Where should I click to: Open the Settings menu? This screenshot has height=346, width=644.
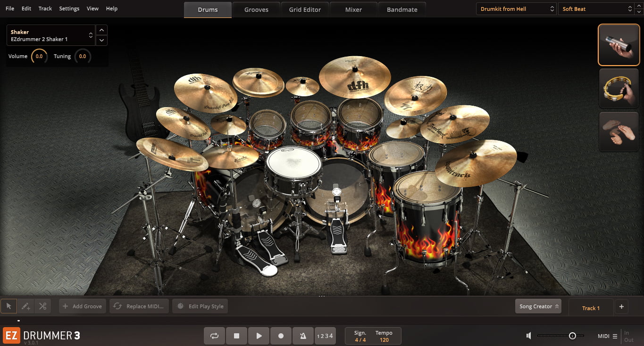pyautogui.click(x=69, y=8)
